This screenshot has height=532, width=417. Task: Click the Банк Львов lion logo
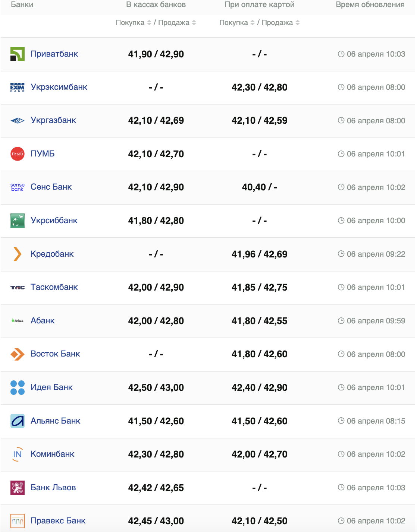(18, 488)
